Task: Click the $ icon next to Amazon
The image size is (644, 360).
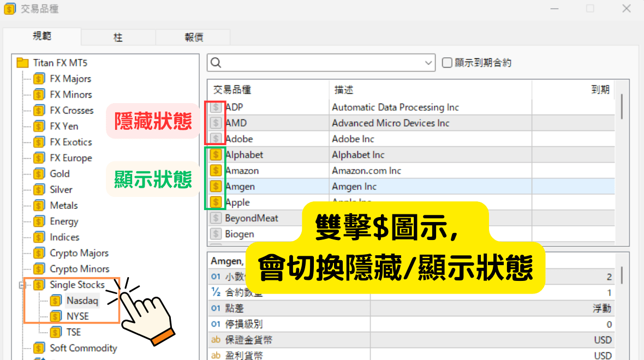Action: pyautogui.click(x=216, y=171)
